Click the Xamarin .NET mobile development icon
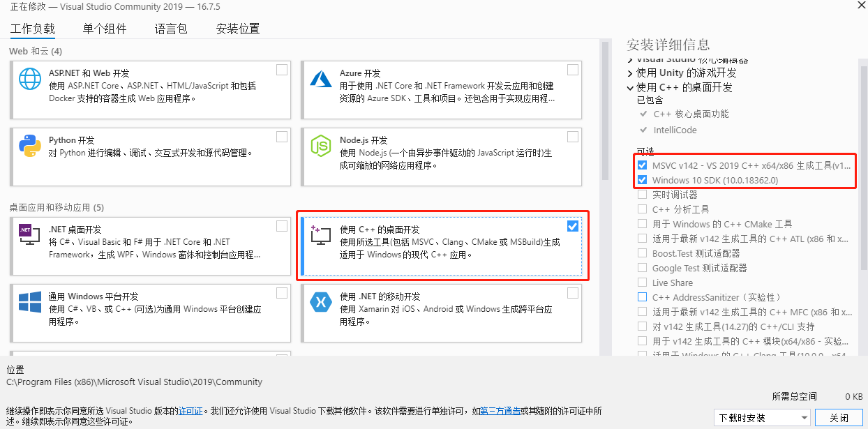Viewport: 868px width, 429px height. coord(320,302)
